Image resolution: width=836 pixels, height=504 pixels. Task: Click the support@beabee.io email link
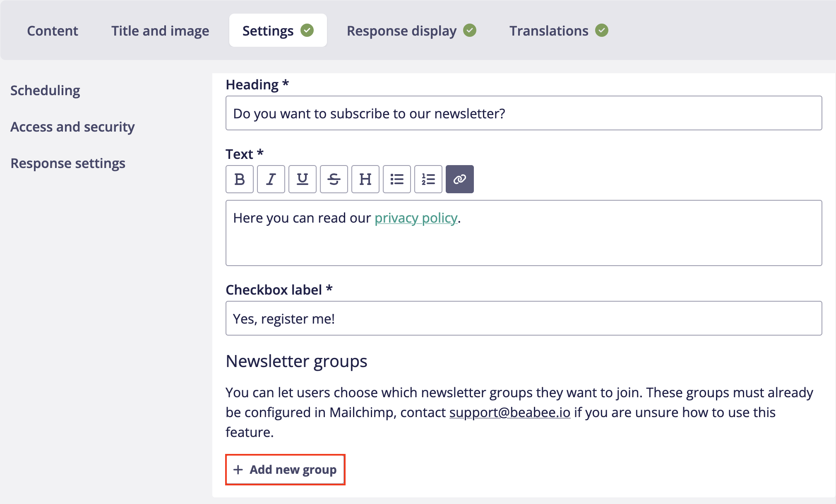(509, 412)
